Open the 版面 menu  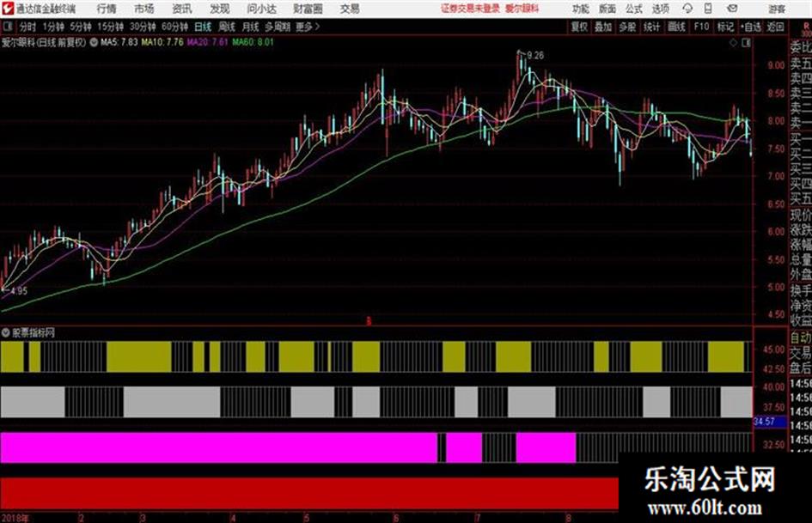pyautogui.click(x=607, y=9)
